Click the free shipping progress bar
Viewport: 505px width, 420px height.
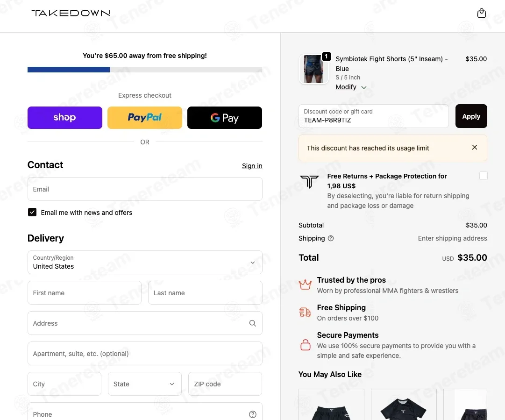pos(145,70)
